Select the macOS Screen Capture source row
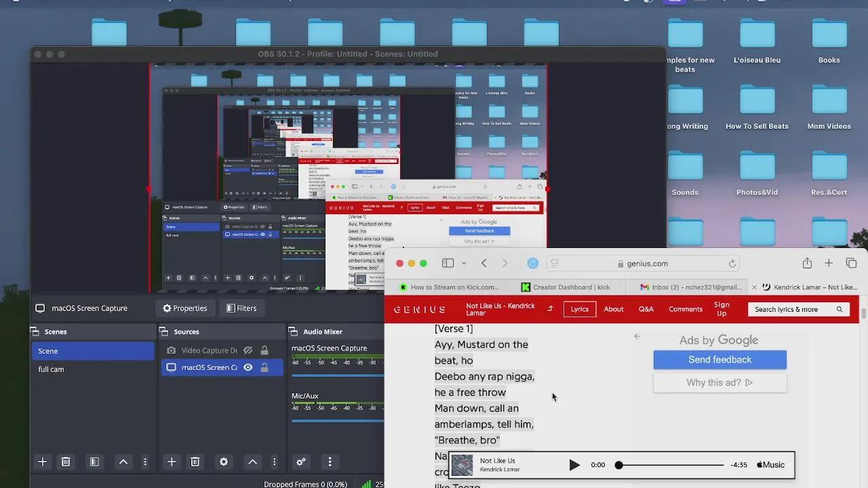The width and height of the screenshot is (868, 488). tap(222, 367)
